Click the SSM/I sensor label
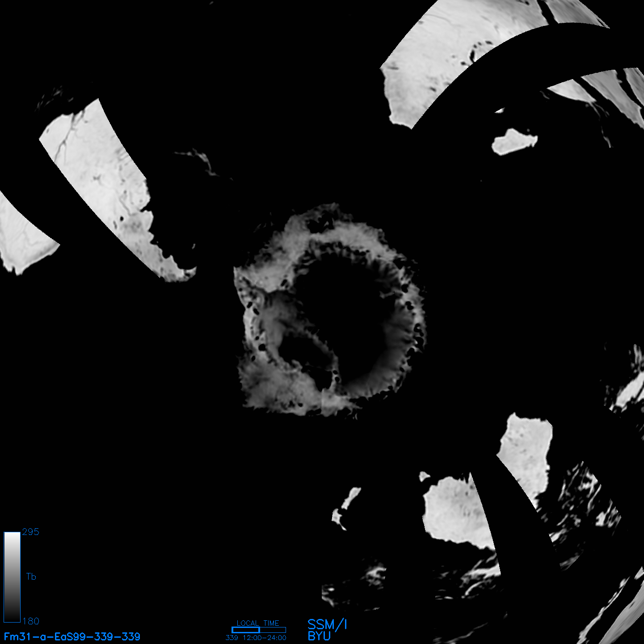Image resolution: width=644 pixels, height=644 pixels. pyautogui.click(x=327, y=624)
